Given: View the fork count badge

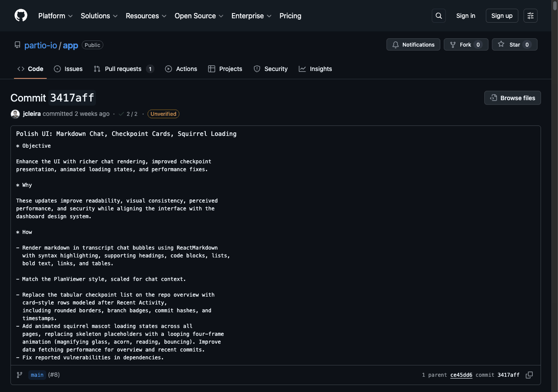Looking at the screenshot, I should pos(478,44).
